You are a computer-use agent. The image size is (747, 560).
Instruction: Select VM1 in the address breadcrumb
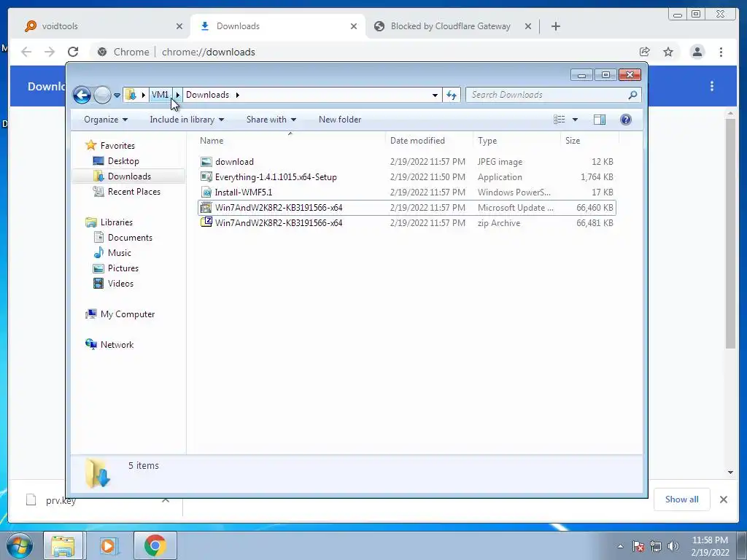160,95
